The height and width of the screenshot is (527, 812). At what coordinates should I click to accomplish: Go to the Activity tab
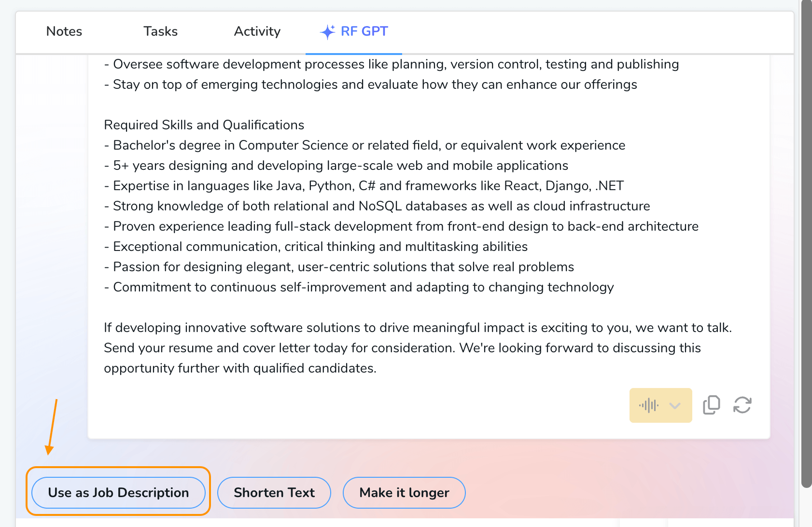257,32
